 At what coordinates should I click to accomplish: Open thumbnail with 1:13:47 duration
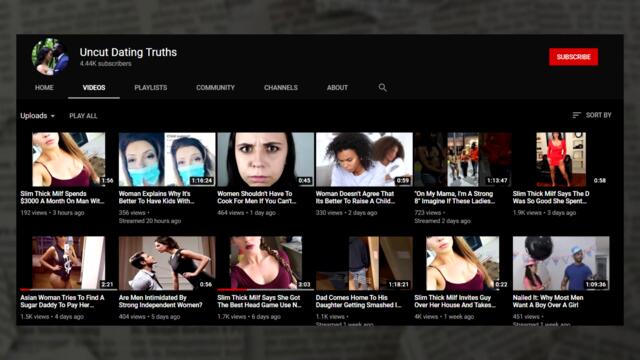coord(463,159)
